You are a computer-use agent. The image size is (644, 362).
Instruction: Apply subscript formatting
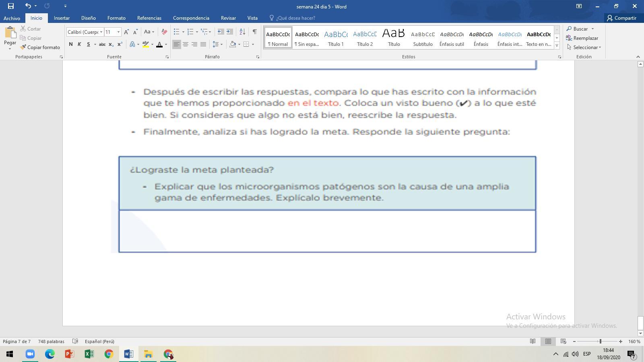coord(111,44)
